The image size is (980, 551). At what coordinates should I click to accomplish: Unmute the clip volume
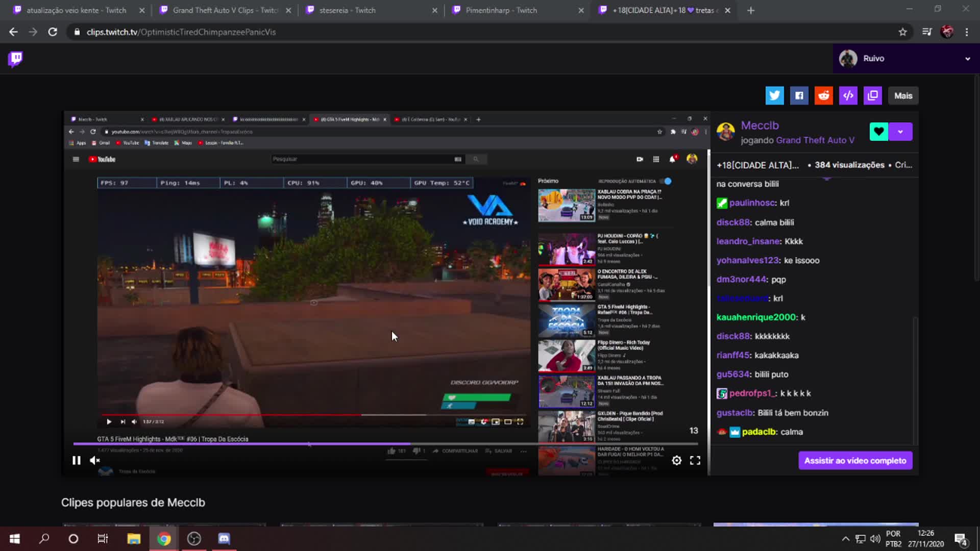[x=95, y=460]
